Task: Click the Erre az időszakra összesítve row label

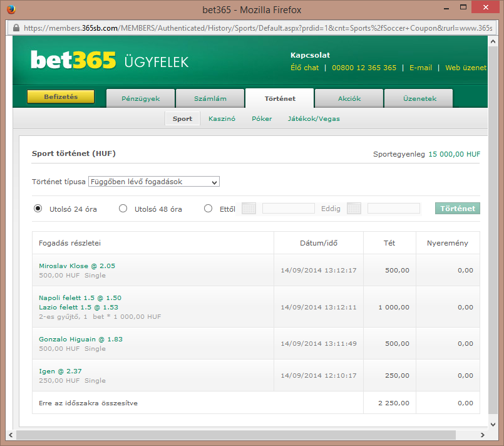Action: [x=88, y=403]
